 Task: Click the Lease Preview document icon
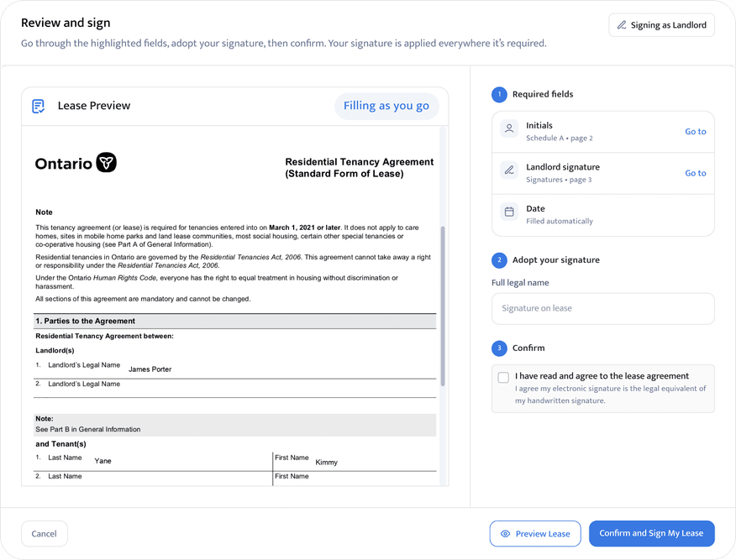coord(38,106)
